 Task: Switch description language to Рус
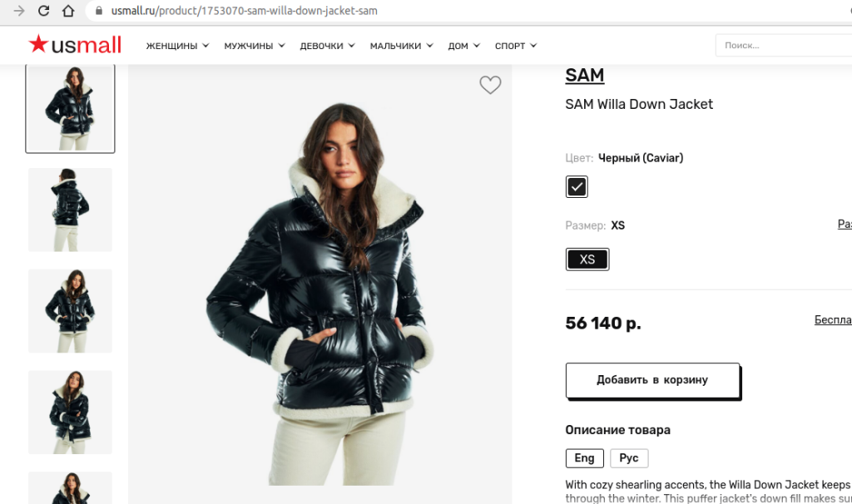click(629, 458)
